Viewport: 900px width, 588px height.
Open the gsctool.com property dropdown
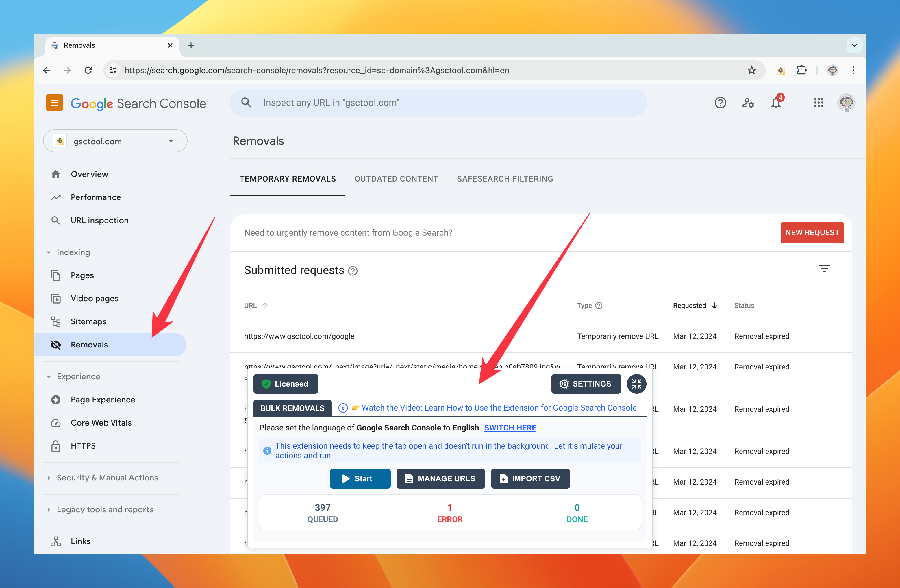point(115,141)
